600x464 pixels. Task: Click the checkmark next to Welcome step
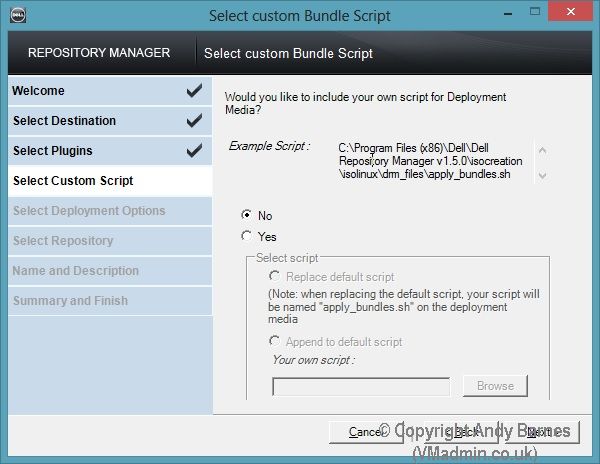click(194, 91)
